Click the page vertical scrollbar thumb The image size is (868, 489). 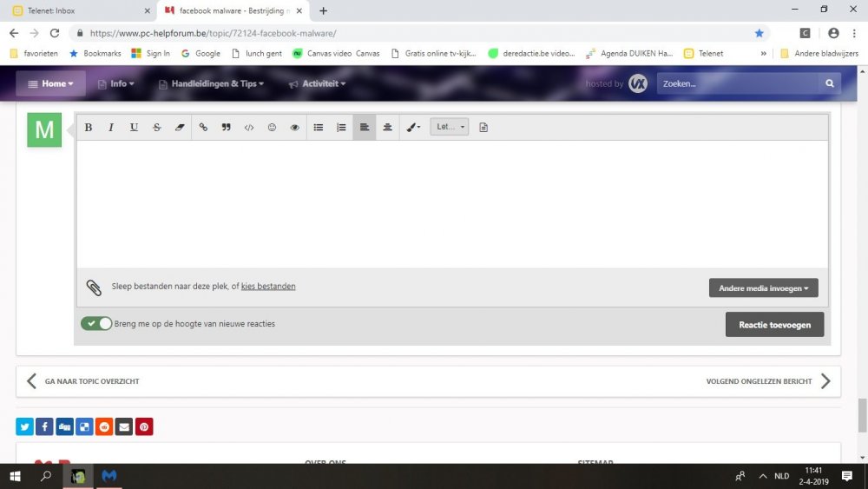pos(863,414)
